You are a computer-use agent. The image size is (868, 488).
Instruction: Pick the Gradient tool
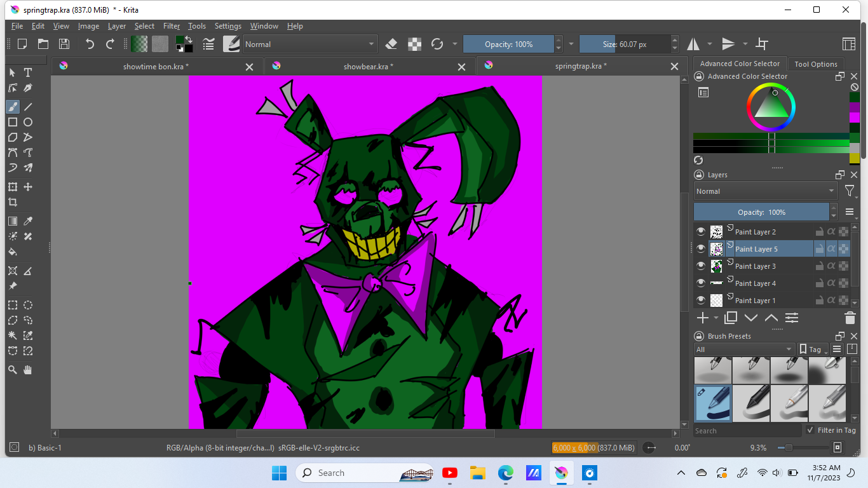13,221
